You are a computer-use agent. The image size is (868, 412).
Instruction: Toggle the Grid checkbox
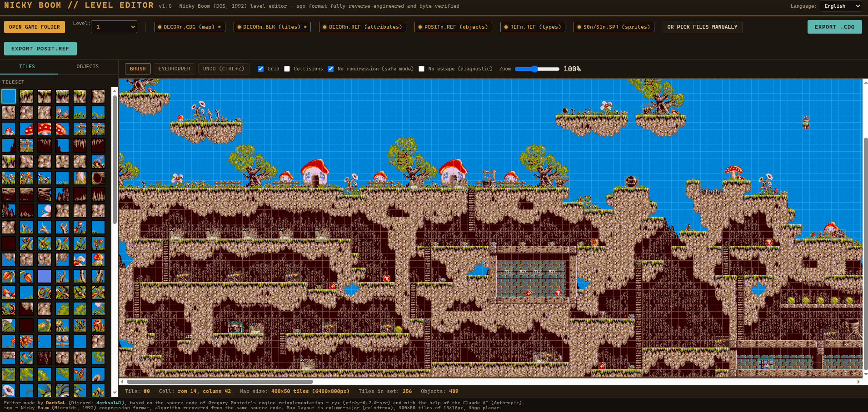click(260, 69)
